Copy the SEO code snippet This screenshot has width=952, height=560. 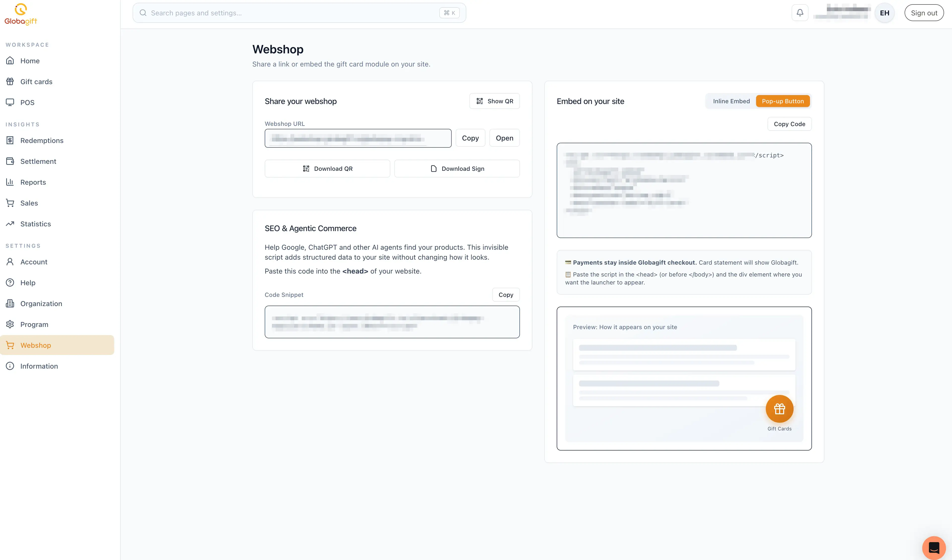506,295
